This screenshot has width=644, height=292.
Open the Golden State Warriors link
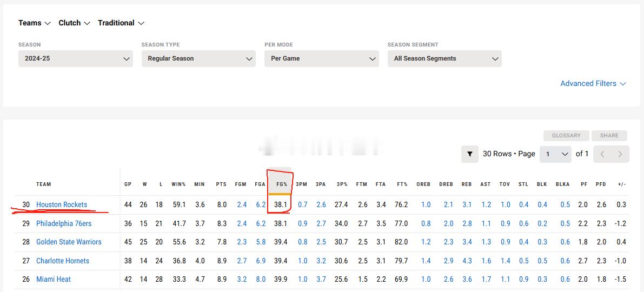tap(69, 242)
